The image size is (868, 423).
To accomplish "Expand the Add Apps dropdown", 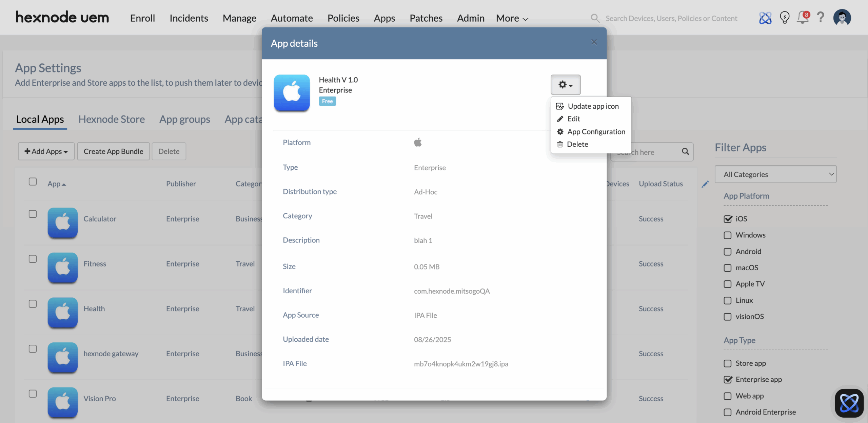I will click(46, 151).
